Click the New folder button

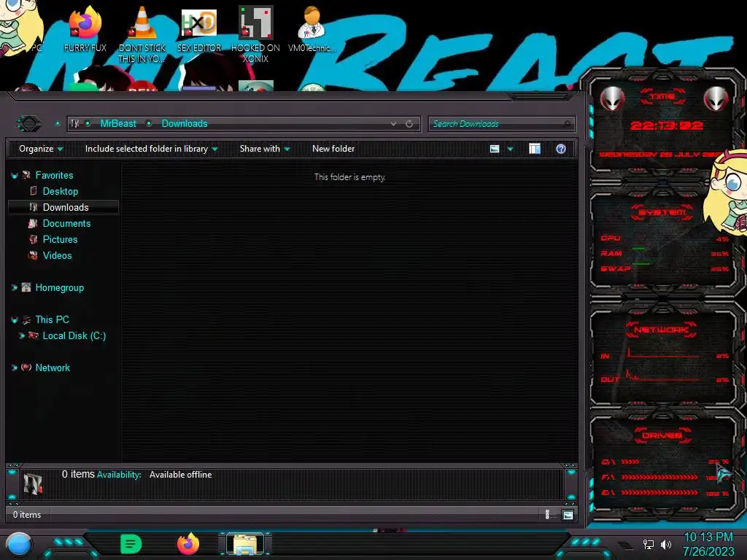pyautogui.click(x=333, y=149)
